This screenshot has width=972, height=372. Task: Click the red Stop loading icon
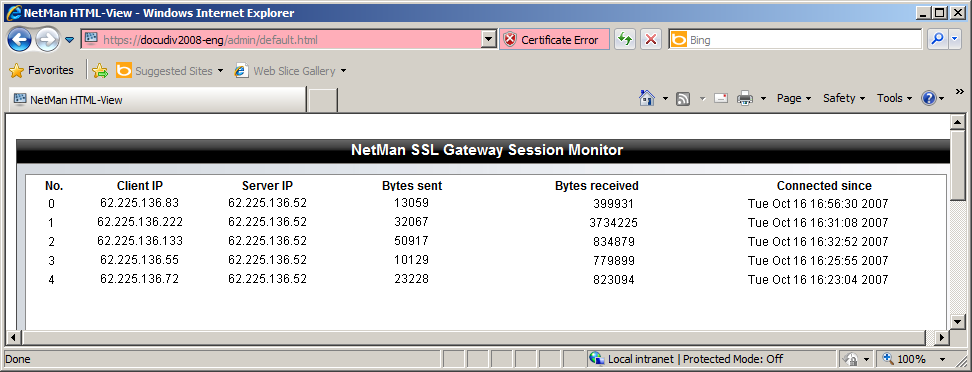pos(651,40)
